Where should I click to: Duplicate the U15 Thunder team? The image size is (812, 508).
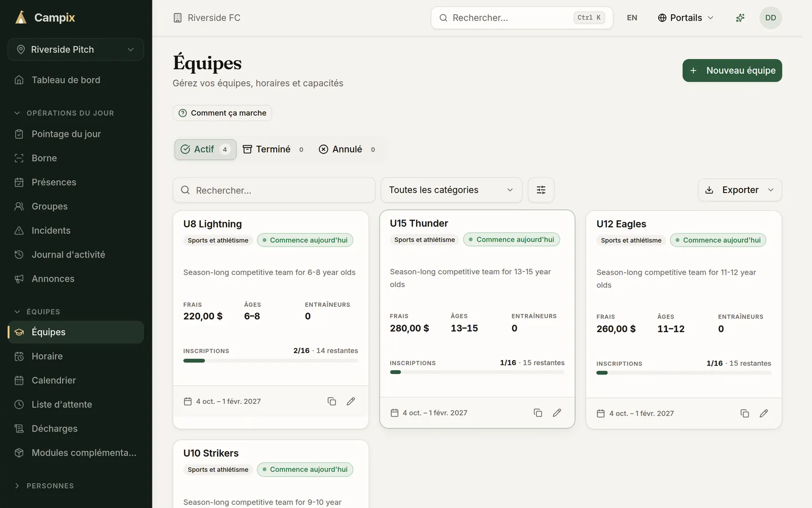538,413
